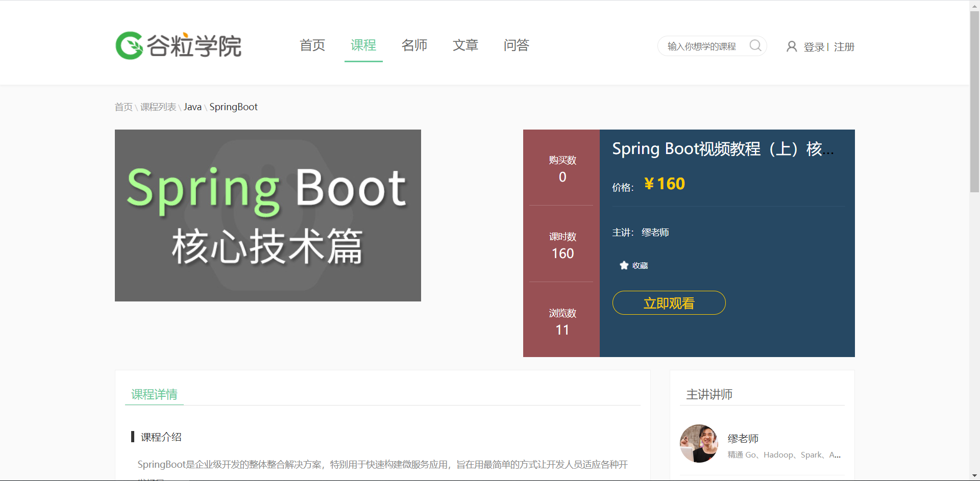Click the search magnifier icon
The image size is (980, 481).
click(755, 46)
